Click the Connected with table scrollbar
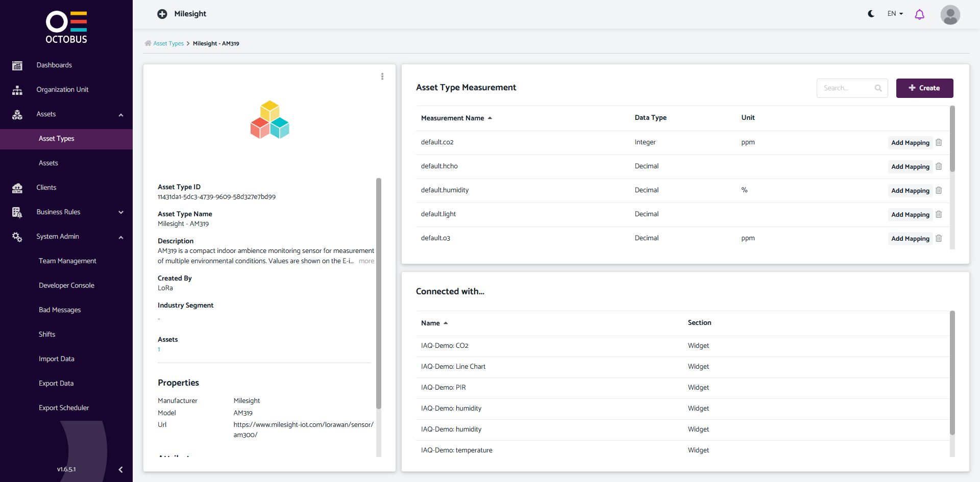980x482 pixels. (952, 373)
